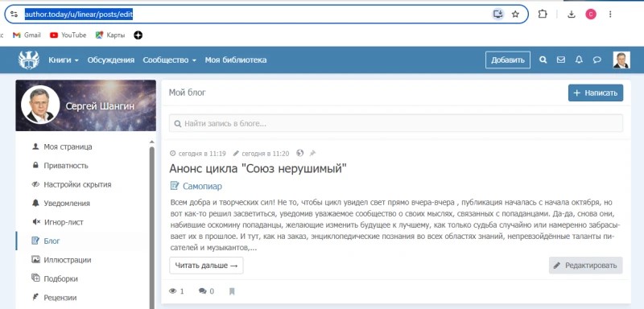
Task: Open Иллюстрации in sidebar
Action: coord(68,260)
